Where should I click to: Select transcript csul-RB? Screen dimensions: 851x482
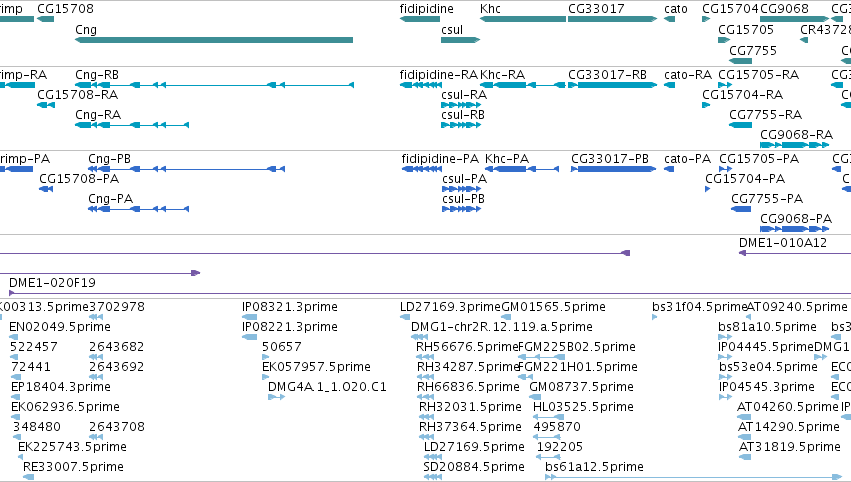pyautogui.click(x=461, y=125)
